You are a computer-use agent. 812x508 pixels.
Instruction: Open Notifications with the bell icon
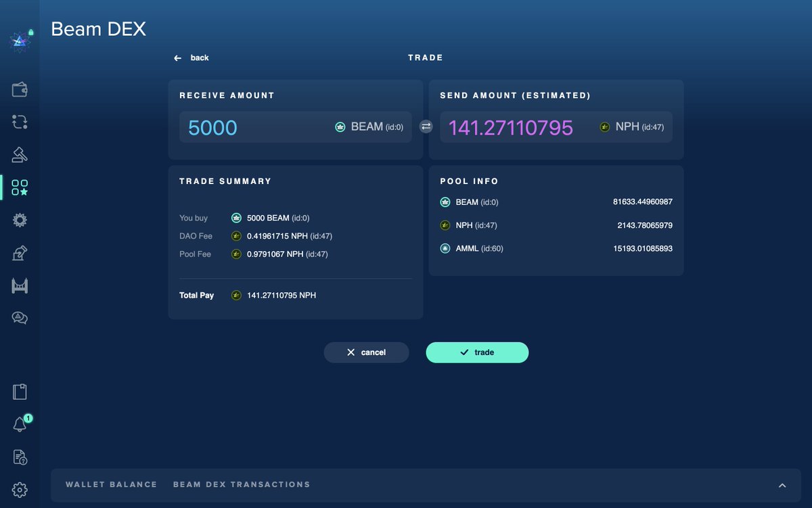pyautogui.click(x=20, y=424)
